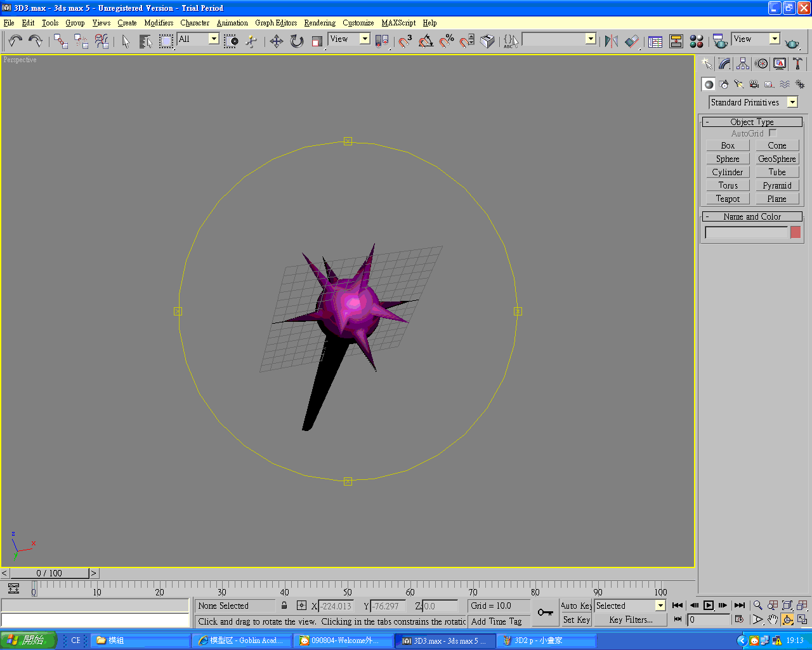Open the Rendering menu
This screenshot has height=650, width=812.
320,23
